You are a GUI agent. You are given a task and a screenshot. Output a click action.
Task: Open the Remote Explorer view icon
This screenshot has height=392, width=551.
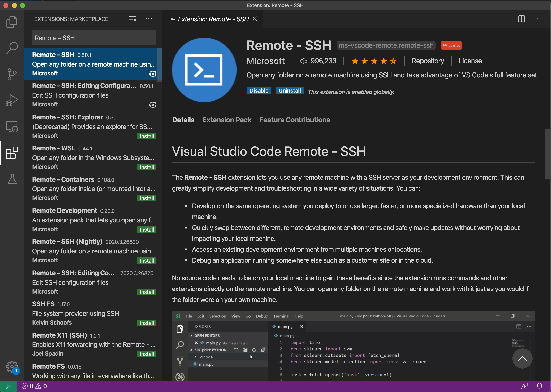pos(12,126)
